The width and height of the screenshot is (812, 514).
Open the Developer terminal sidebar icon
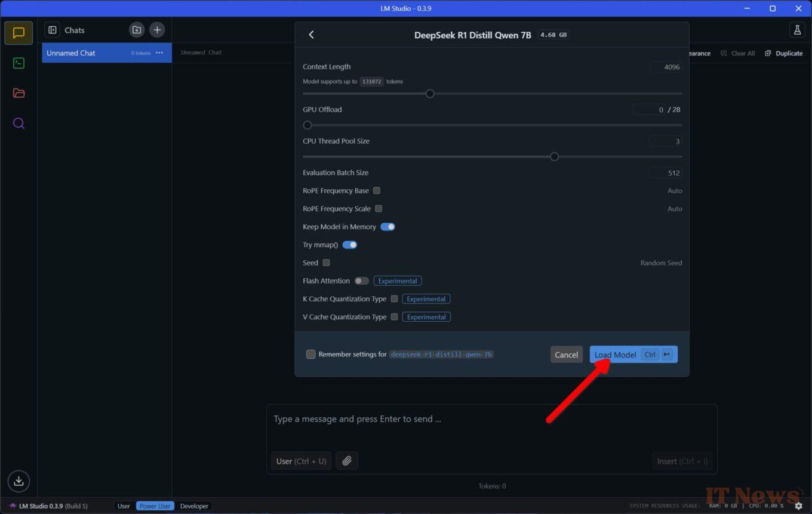point(19,63)
